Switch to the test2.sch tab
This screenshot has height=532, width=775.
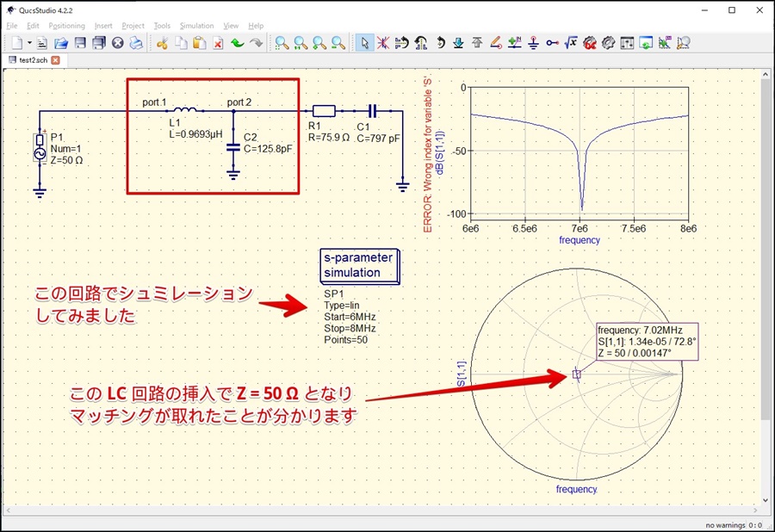point(33,60)
